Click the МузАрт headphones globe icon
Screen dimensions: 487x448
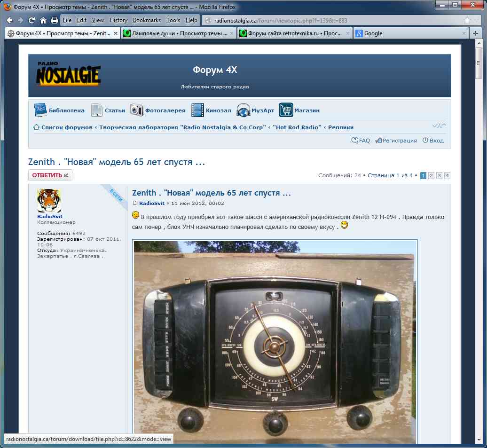[243, 110]
